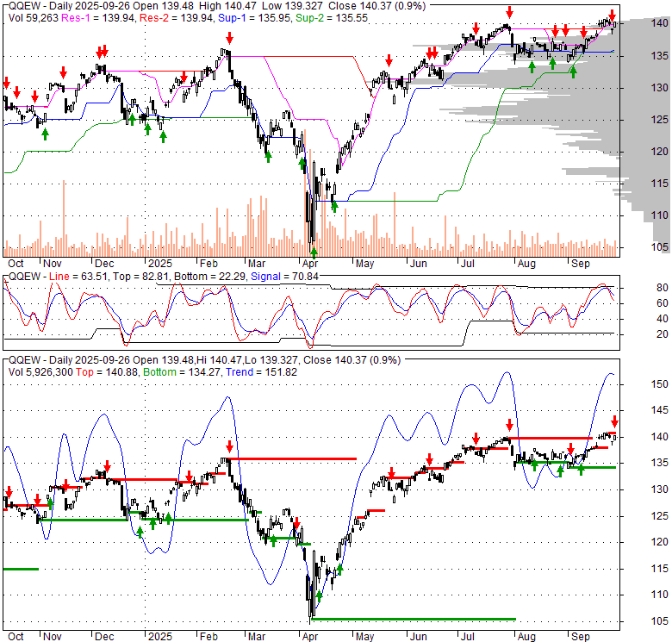Click High 140.47 value in top chart header
This screenshot has height=642, width=672.
(x=227, y=6)
